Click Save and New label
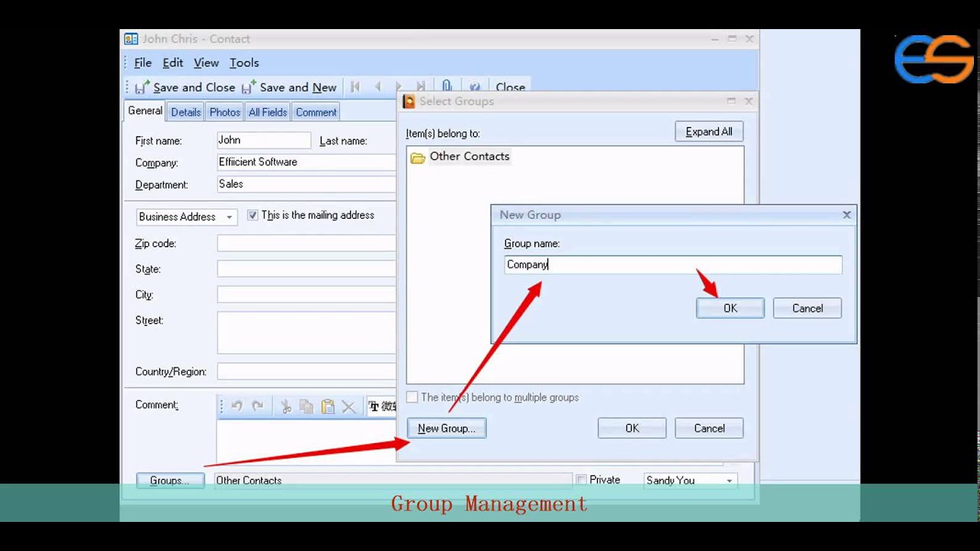 298,87
